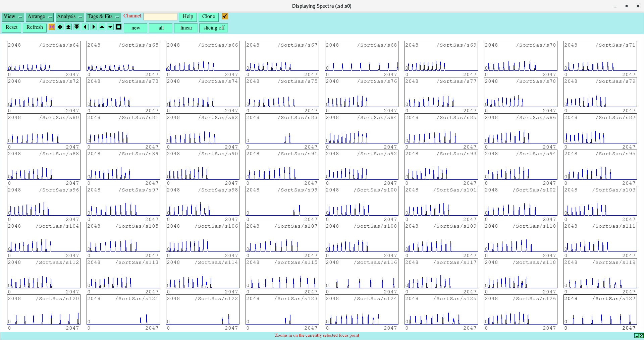The image size is (644, 340).
Task: Toggle the 'linear' scale button
Action: click(186, 28)
